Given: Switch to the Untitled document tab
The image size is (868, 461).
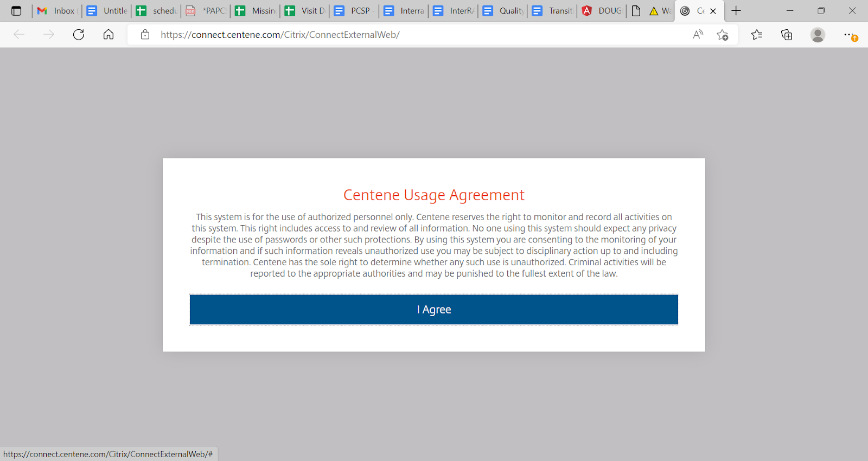Looking at the screenshot, I should coord(107,11).
